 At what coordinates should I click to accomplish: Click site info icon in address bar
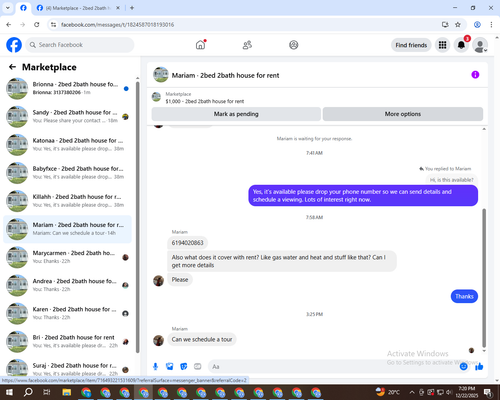click(x=53, y=24)
